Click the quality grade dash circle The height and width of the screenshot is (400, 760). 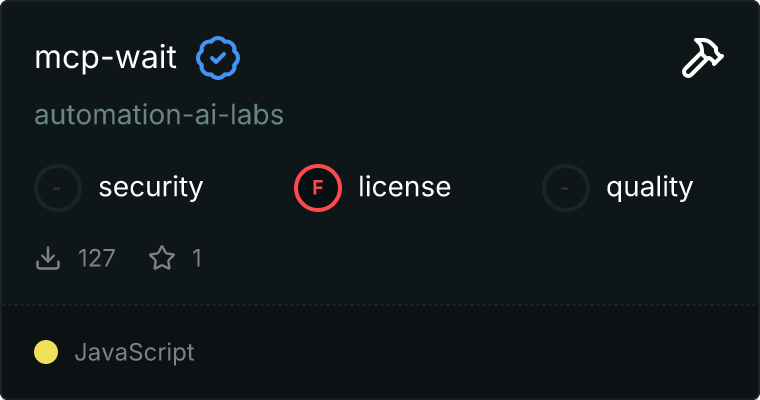pos(566,187)
